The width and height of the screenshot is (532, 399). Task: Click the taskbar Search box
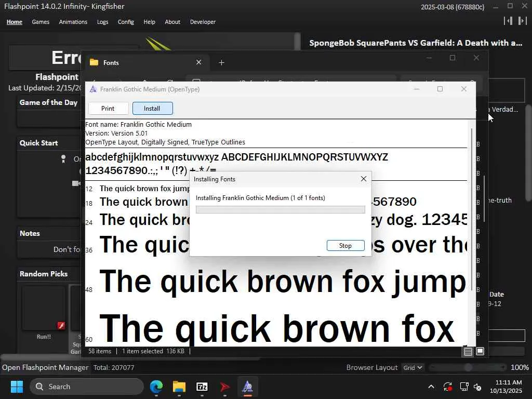click(x=87, y=387)
